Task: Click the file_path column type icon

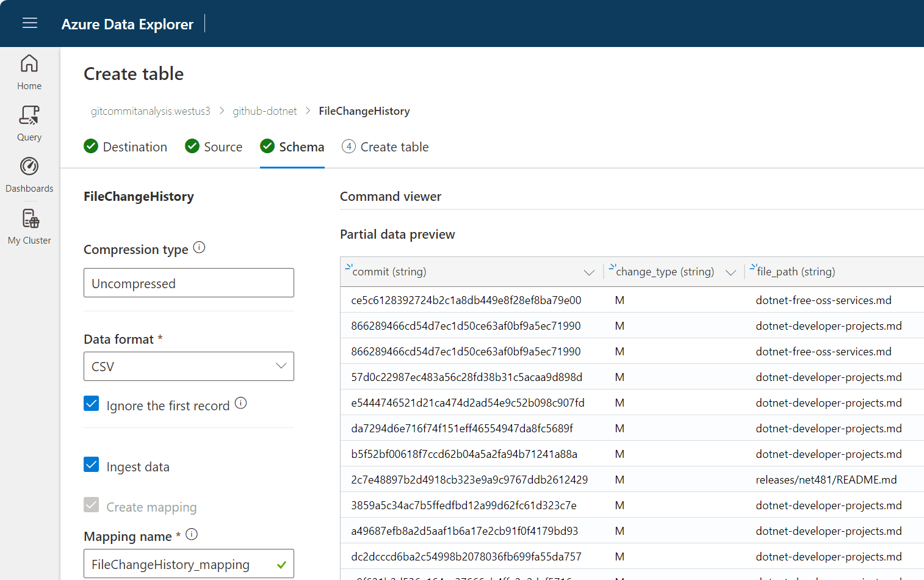Action: click(x=753, y=267)
